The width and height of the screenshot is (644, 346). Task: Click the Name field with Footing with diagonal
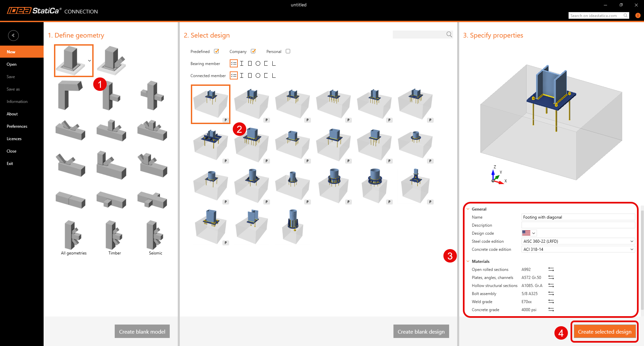coord(578,217)
